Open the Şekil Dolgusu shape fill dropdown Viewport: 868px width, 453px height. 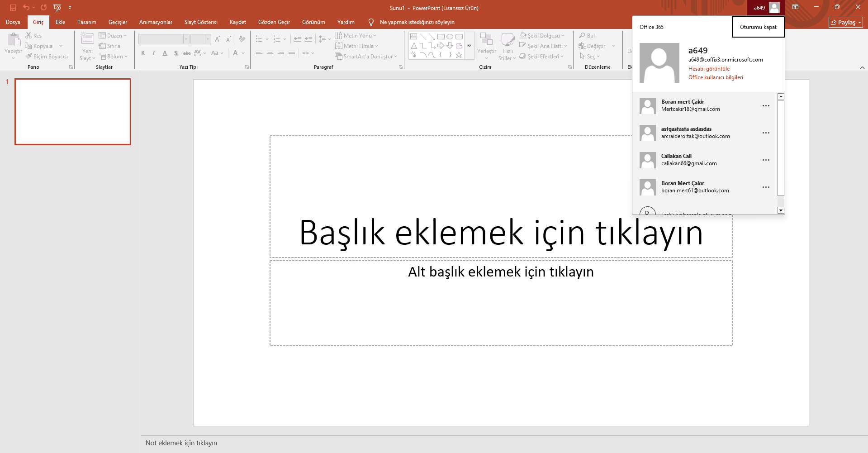coord(542,36)
